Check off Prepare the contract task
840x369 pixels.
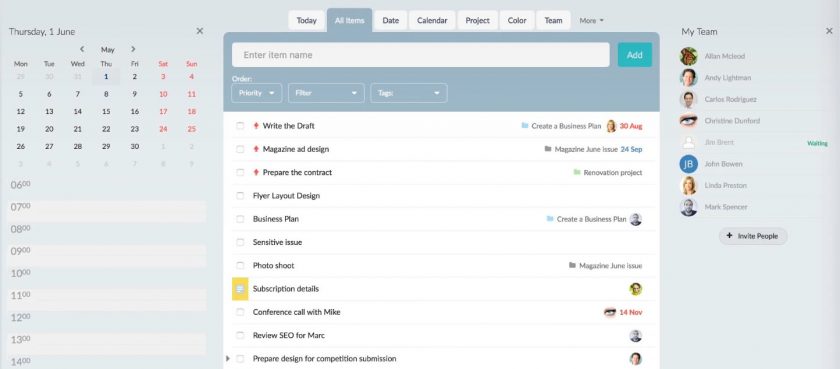(x=240, y=172)
